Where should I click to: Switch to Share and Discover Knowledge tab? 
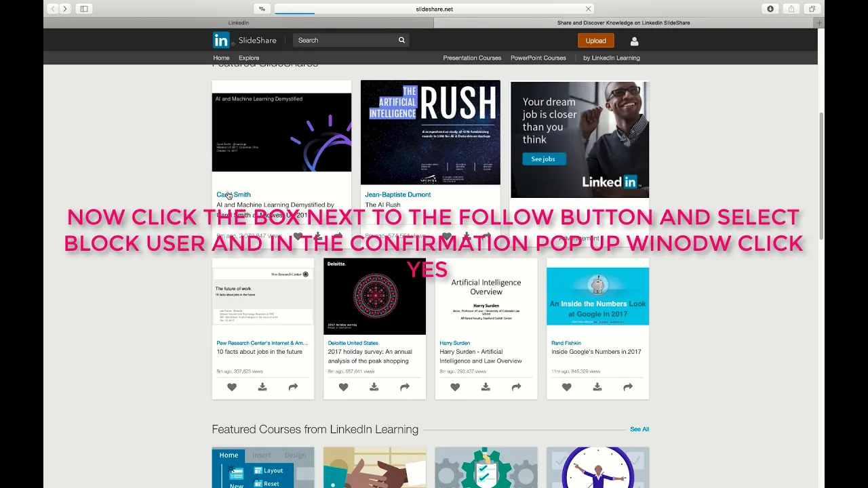coord(623,23)
